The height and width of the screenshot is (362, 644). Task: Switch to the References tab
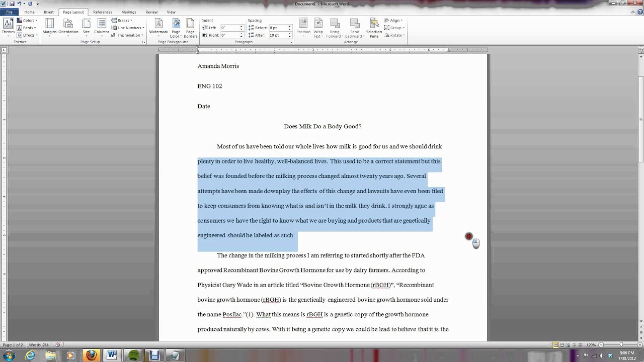click(x=103, y=12)
